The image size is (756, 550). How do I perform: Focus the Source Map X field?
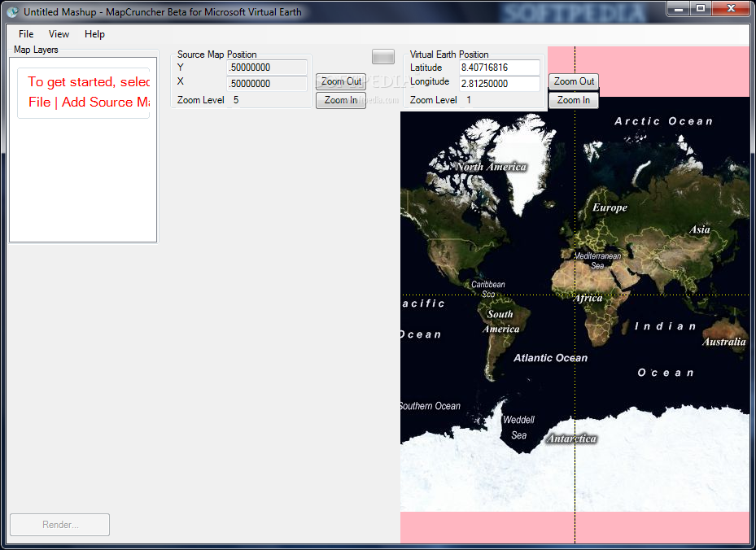267,83
